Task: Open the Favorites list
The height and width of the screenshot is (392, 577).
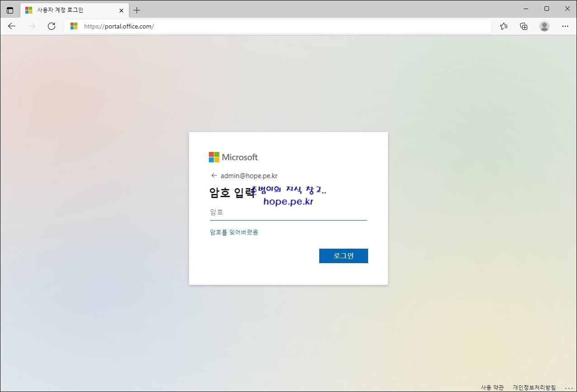Action: click(504, 26)
